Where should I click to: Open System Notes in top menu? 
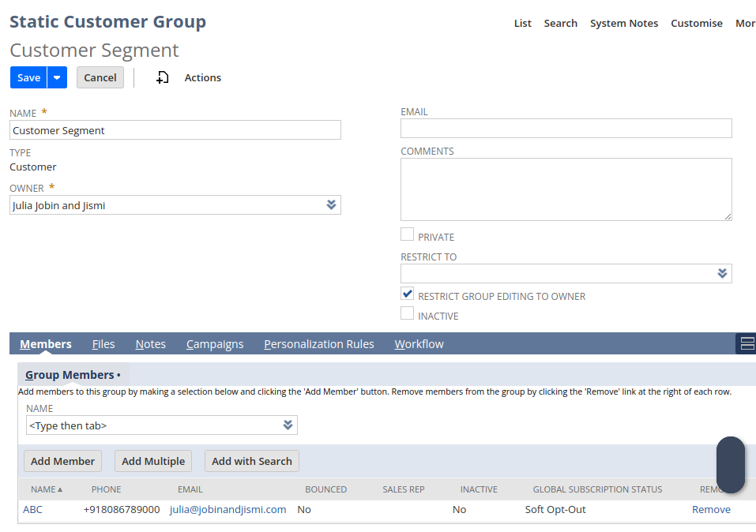pyautogui.click(x=623, y=24)
